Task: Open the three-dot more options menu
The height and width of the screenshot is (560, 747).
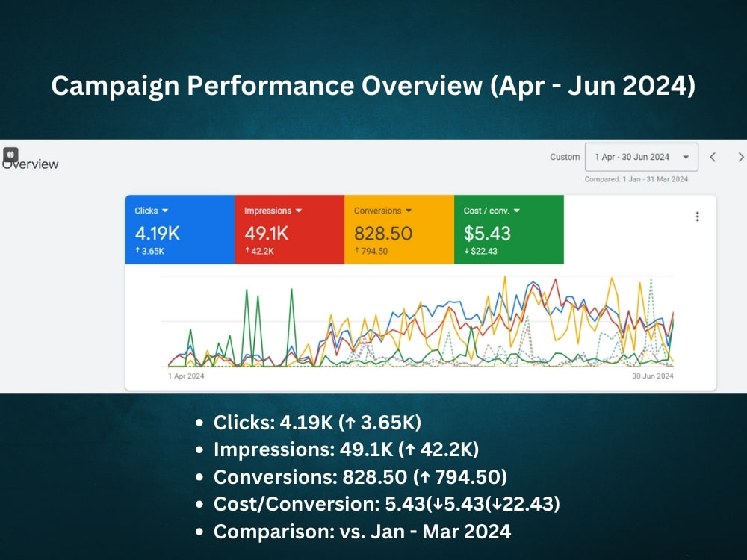Action: [698, 217]
